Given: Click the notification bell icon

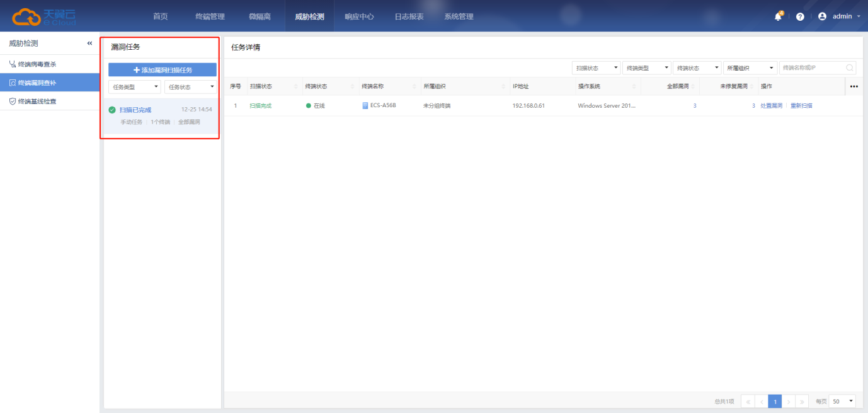Looking at the screenshot, I should (778, 16).
